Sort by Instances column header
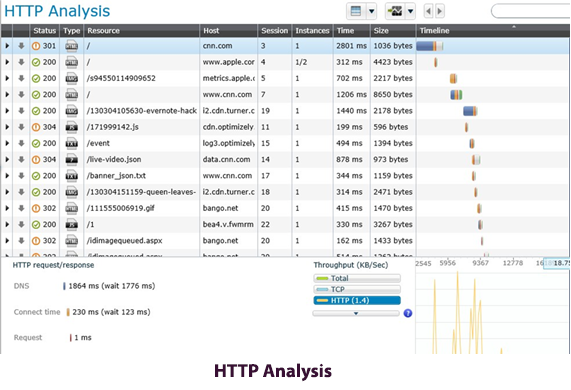This screenshot has height=390, width=571. (312, 31)
